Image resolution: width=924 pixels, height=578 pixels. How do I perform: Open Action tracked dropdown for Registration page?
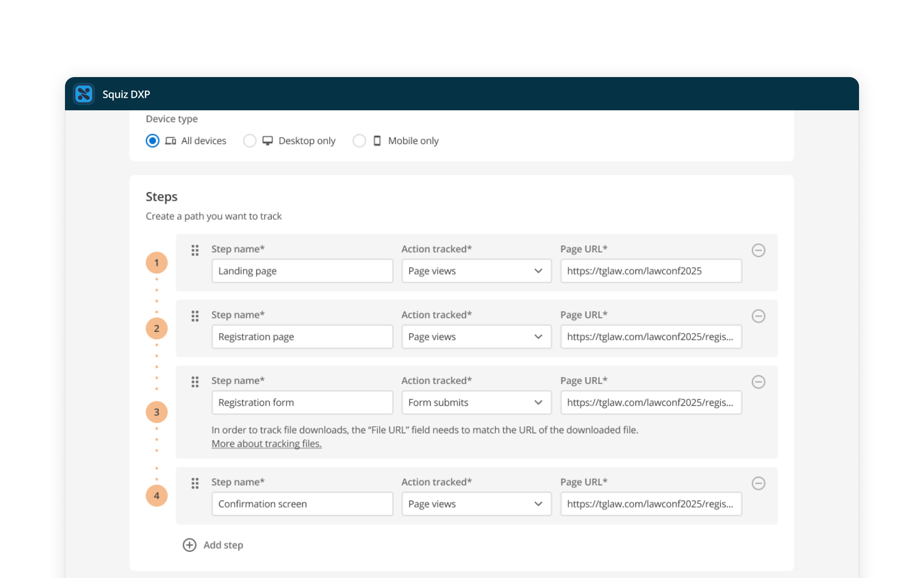click(476, 337)
